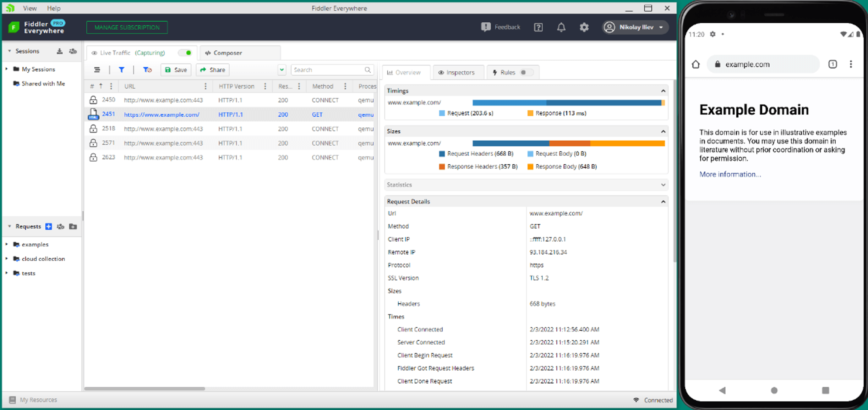Image resolution: width=868 pixels, height=410 pixels.
Task: Click the filter icon in sessions toolbar
Action: pos(122,70)
